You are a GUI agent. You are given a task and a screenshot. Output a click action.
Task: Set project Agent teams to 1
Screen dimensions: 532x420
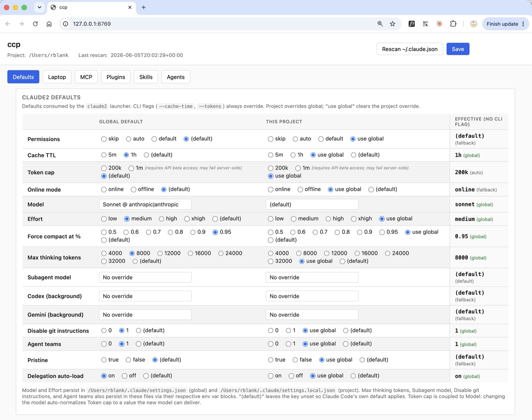coord(288,344)
